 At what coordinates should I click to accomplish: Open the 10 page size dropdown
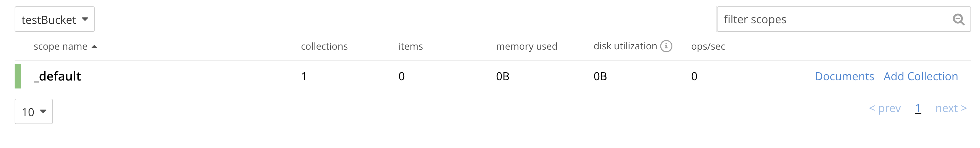tap(33, 111)
